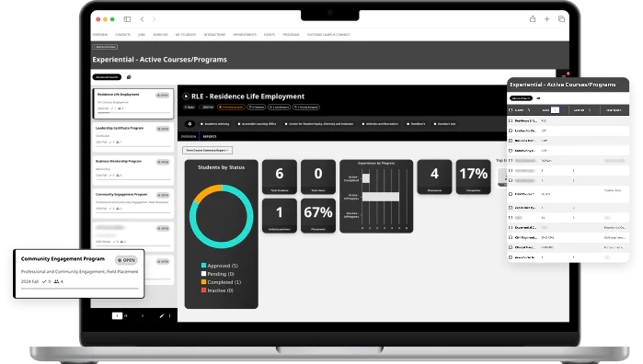The width and height of the screenshot is (643, 364).
Task: Open the My Students menu item
Action: pyautogui.click(x=186, y=34)
